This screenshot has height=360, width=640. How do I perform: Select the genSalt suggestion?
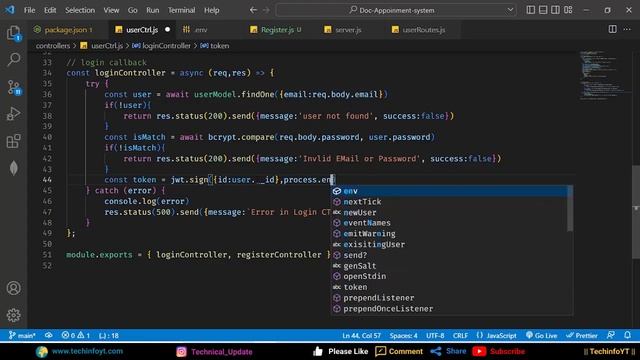click(449, 266)
